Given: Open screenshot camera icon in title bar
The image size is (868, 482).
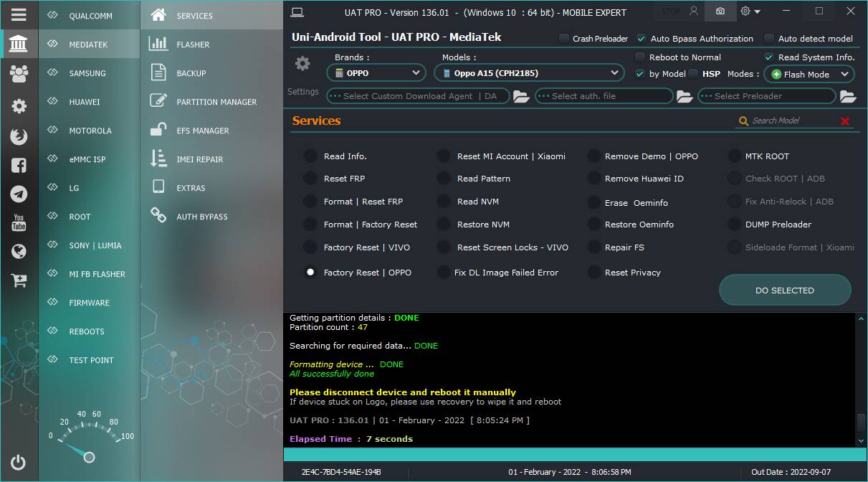Looking at the screenshot, I should tap(720, 11).
